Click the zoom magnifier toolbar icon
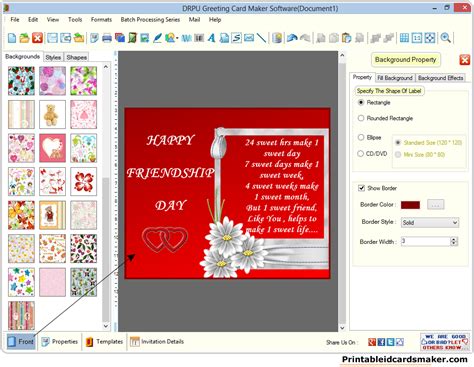The image size is (474, 367). (445, 38)
